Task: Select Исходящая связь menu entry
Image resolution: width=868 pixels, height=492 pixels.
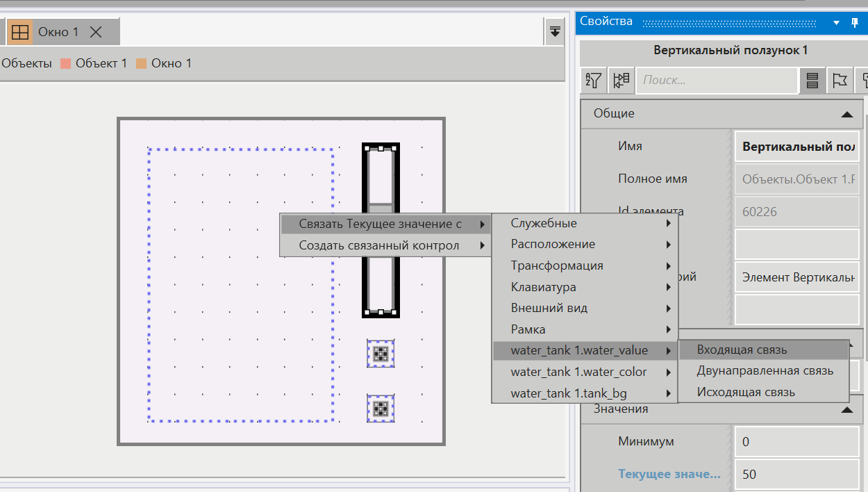Action: coord(746,392)
